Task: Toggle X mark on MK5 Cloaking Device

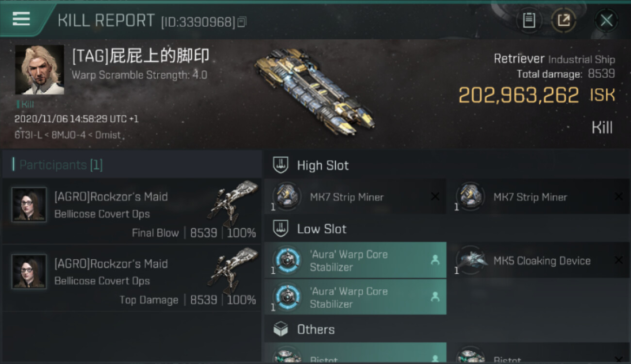Action: tap(618, 261)
